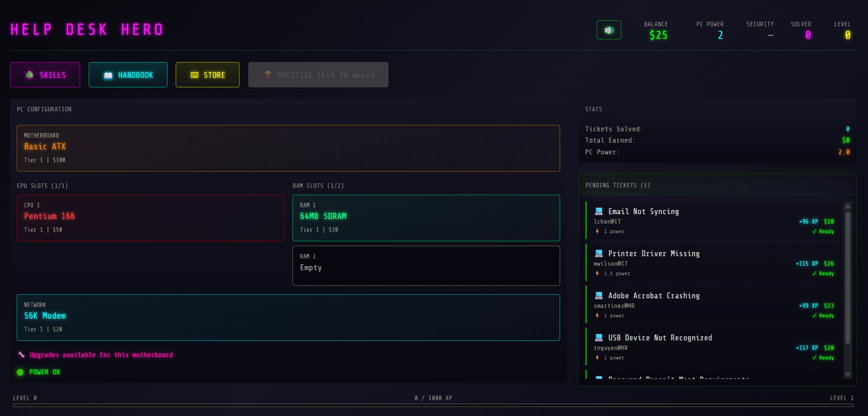This screenshot has width=868, height=416.
Task: Open the Store
Action: click(x=207, y=75)
